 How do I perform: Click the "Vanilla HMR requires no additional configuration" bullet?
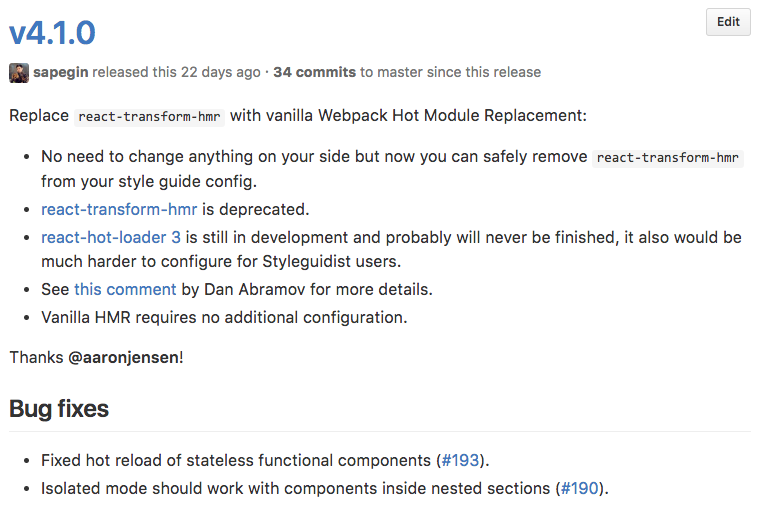[x=224, y=317]
